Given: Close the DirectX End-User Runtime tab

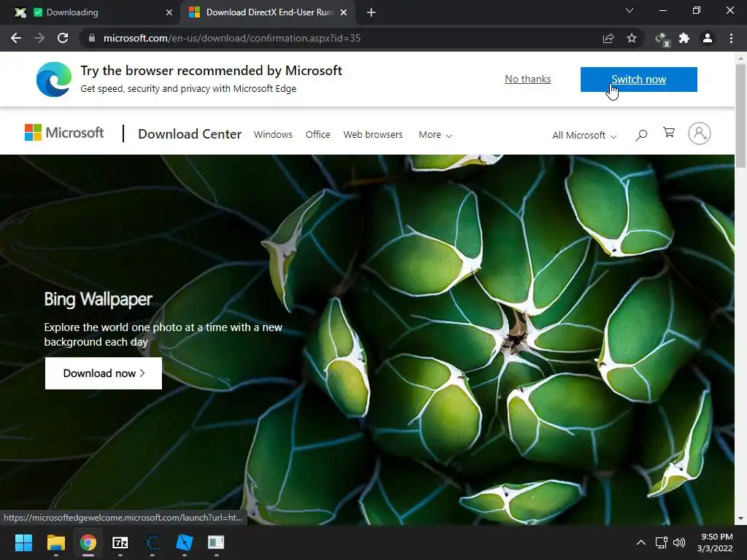Looking at the screenshot, I should coord(344,12).
